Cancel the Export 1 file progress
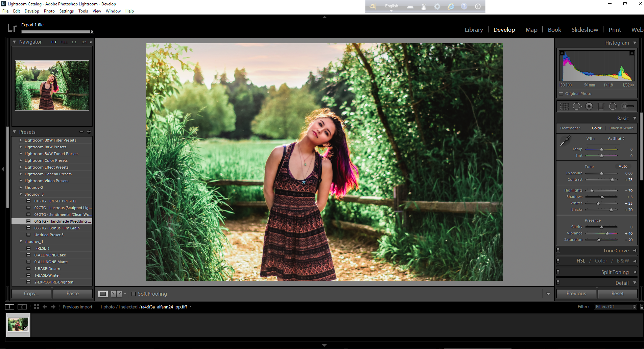The height and width of the screenshot is (349, 644). [92, 32]
